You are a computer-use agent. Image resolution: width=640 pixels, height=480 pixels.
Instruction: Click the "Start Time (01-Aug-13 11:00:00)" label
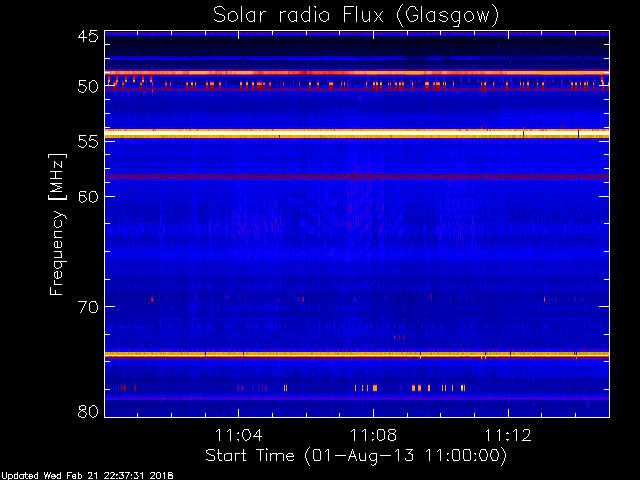pyautogui.click(x=356, y=456)
